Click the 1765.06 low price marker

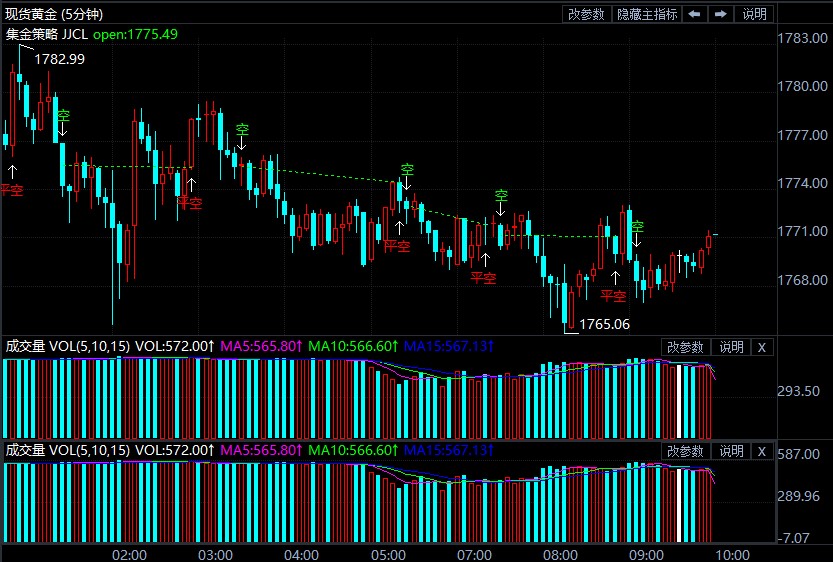point(604,324)
